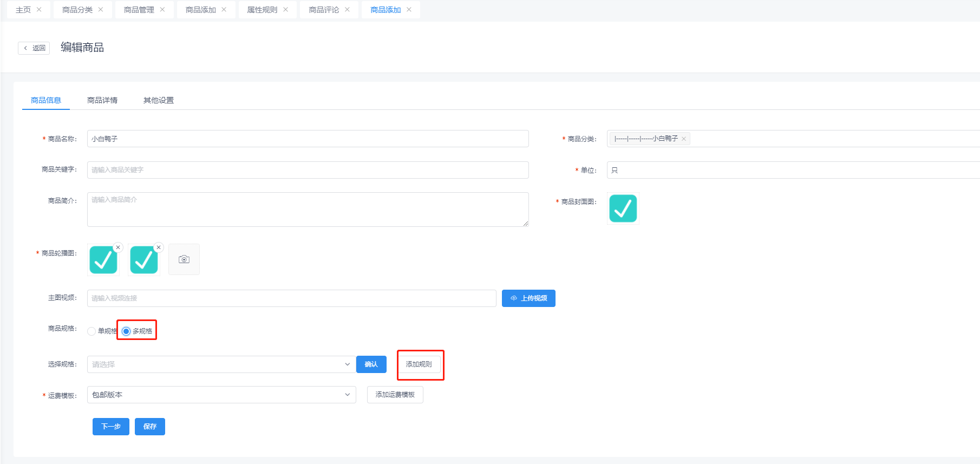
Task: Focus the 商品简介 text area
Action: pyautogui.click(x=308, y=210)
